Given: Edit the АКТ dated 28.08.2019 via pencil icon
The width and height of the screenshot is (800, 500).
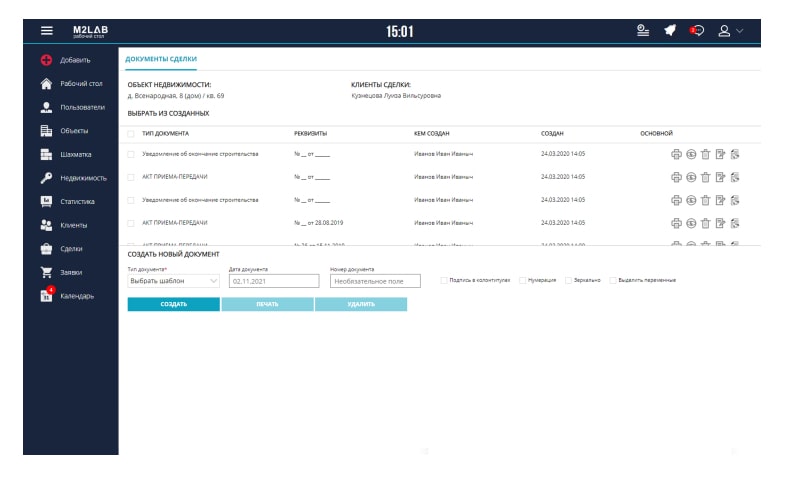Looking at the screenshot, I should [720, 223].
